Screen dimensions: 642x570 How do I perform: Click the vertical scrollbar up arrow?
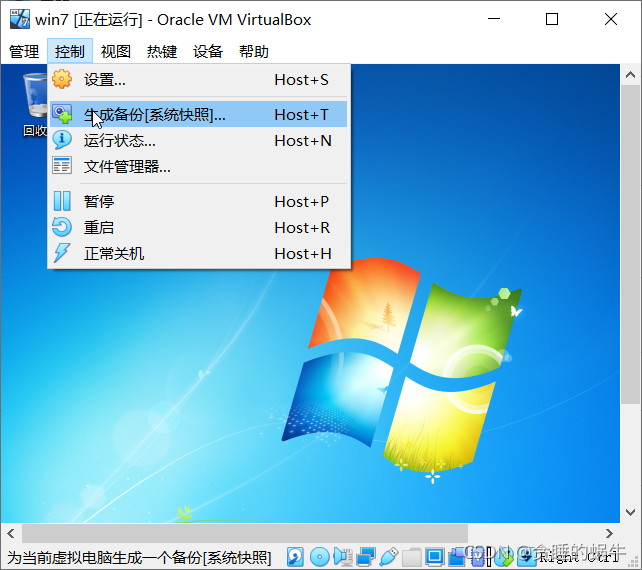(x=631, y=75)
